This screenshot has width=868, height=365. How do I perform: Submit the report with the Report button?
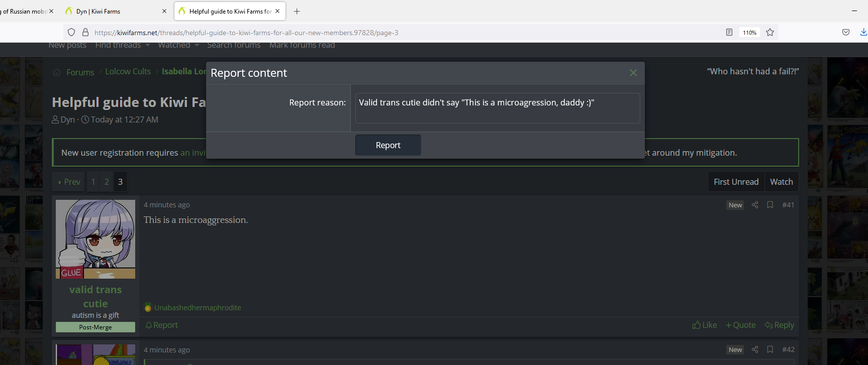tap(388, 145)
